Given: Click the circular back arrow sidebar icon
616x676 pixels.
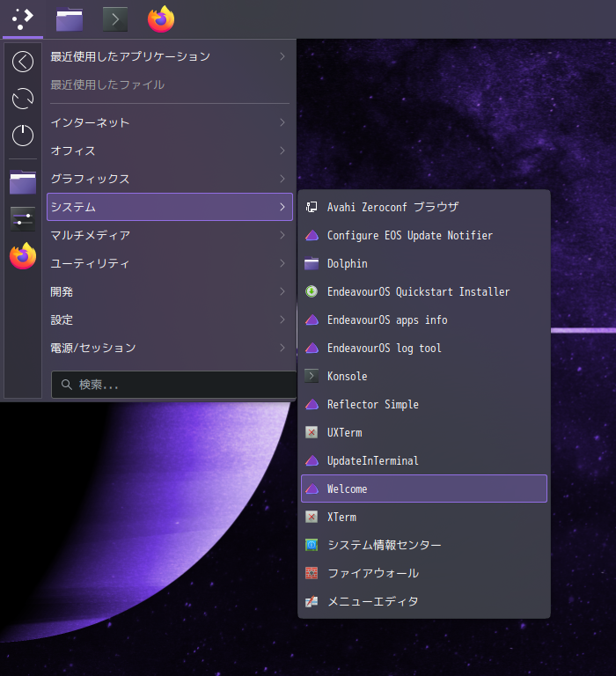Looking at the screenshot, I should (x=23, y=62).
